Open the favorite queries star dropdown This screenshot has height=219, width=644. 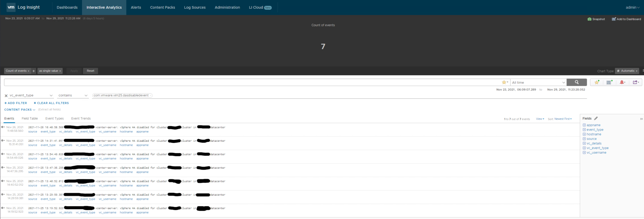505,83
